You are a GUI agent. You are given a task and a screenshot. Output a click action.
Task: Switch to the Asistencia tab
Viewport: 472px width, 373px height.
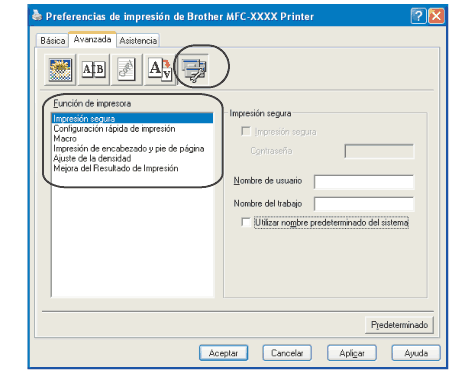[138, 41]
